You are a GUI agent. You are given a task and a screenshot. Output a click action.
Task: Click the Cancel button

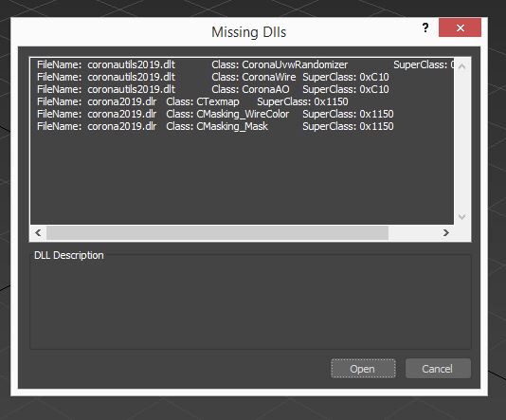point(438,369)
